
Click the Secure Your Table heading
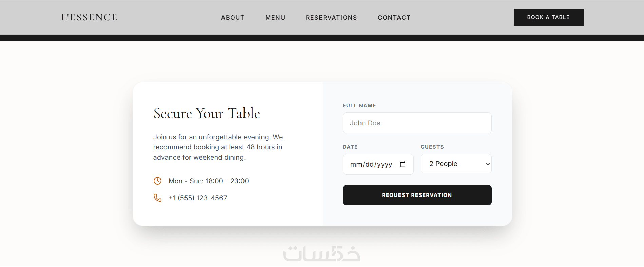click(207, 113)
